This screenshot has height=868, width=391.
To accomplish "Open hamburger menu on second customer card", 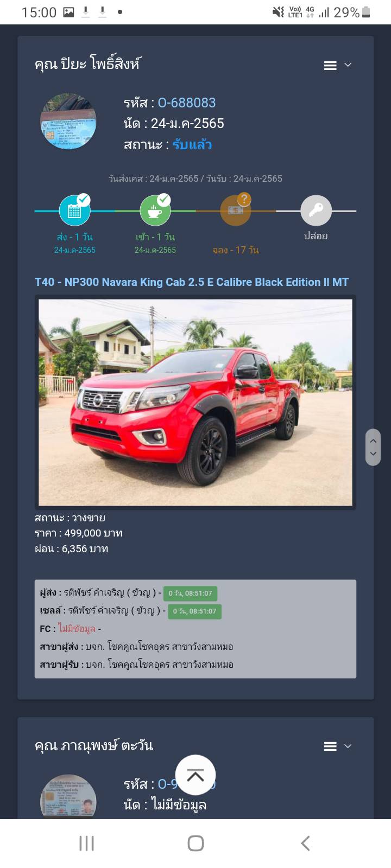I will coord(330,746).
